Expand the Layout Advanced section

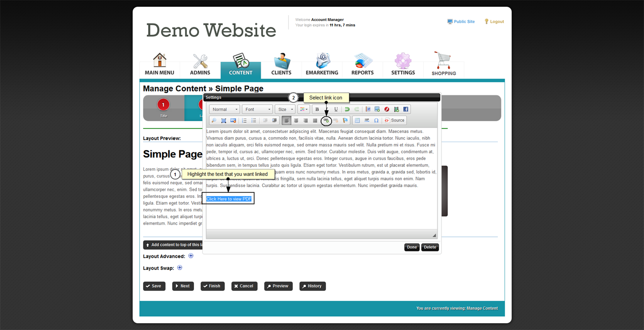tap(191, 256)
